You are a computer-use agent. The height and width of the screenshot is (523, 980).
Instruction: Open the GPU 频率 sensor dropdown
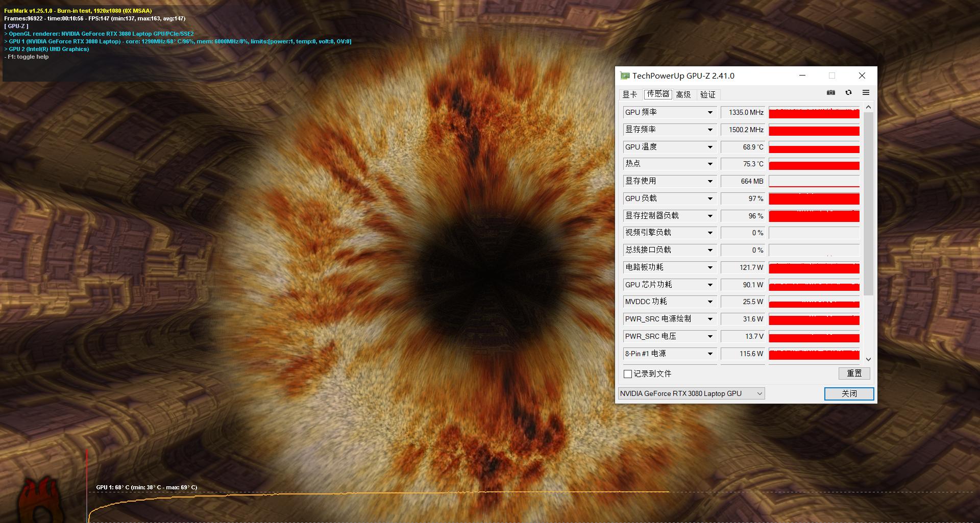710,112
